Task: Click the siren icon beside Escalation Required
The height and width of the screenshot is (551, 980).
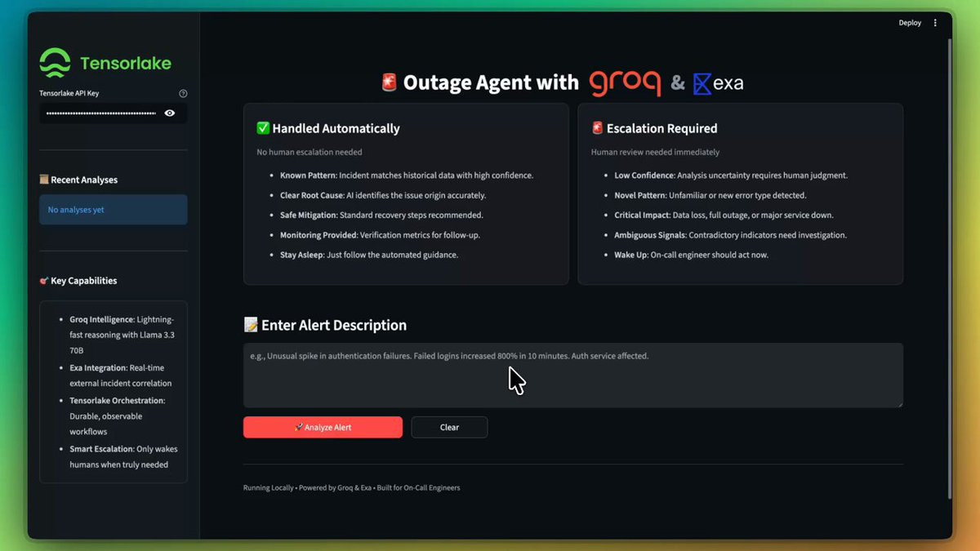Action: [597, 128]
